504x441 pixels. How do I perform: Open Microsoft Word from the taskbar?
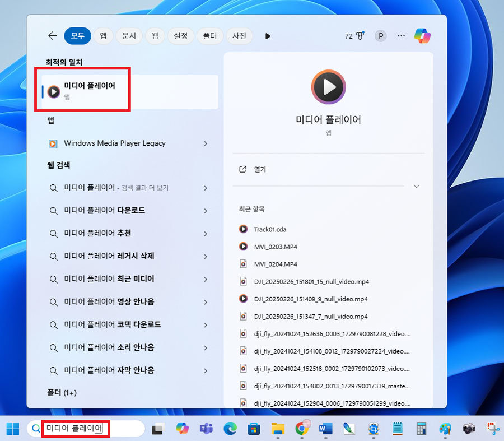tap(325, 429)
